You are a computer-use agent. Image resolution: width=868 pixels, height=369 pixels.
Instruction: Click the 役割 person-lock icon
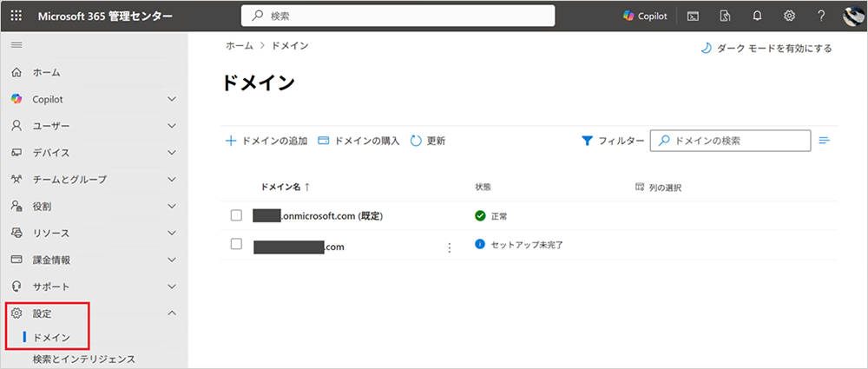click(x=16, y=206)
